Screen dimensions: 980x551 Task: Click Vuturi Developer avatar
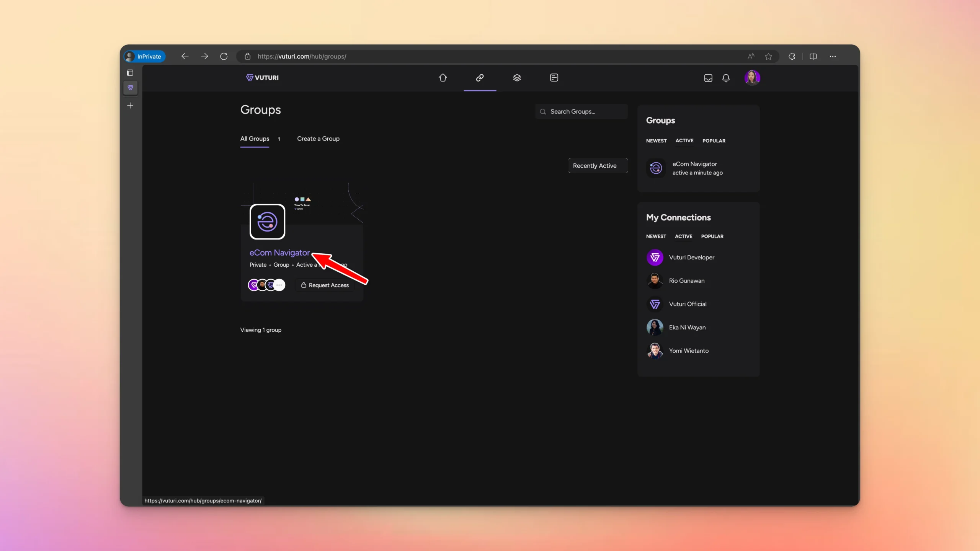(655, 258)
